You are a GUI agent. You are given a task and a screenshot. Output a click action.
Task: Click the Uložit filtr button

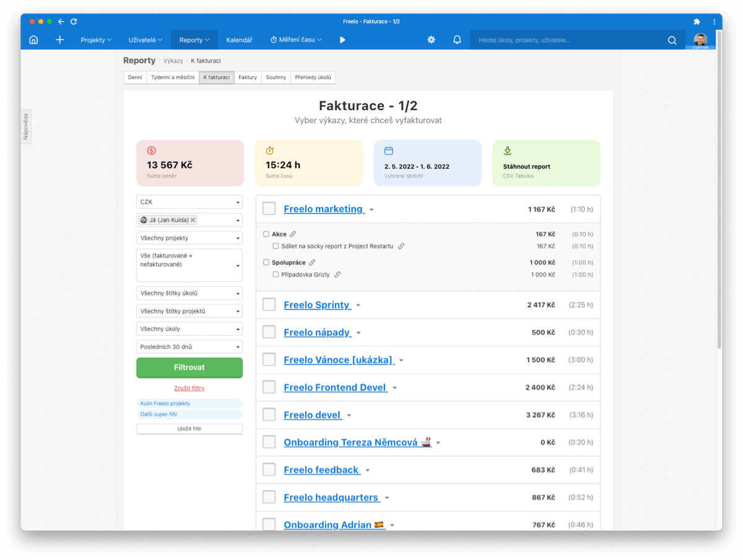[x=189, y=429]
